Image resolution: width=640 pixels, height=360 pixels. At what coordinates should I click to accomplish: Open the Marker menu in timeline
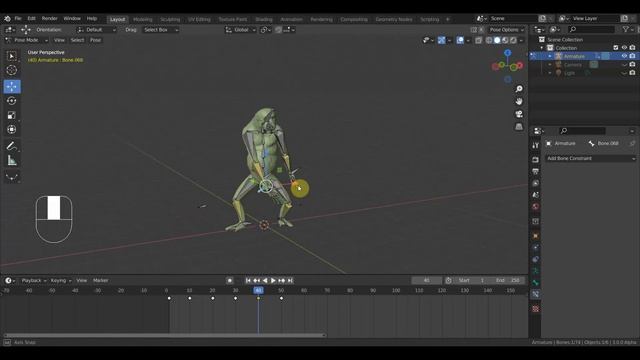tap(100, 280)
